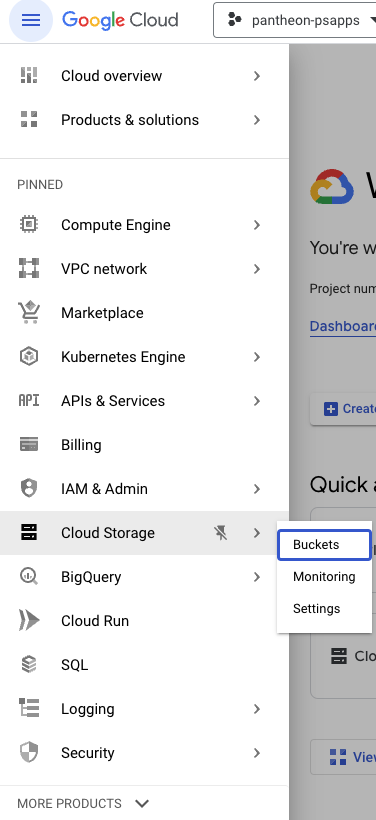This screenshot has height=820, width=376.
Task: Expand the Products & solutions chevron
Action: tap(257, 120)
